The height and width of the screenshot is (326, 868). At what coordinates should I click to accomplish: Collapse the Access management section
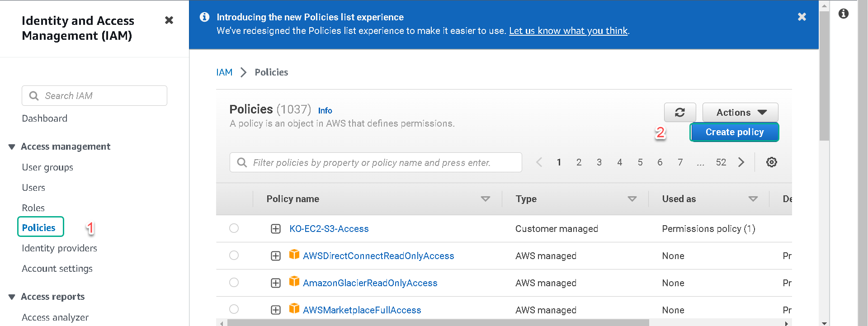pyautogui.click(x=12, y=146)
